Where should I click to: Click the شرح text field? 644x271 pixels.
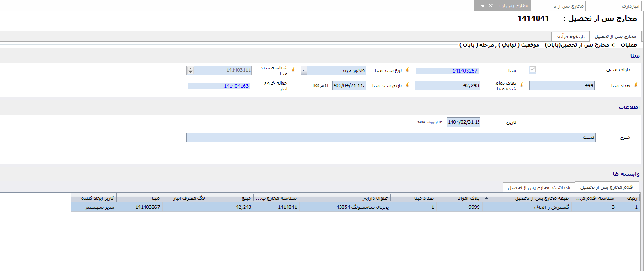coord(391,137)
